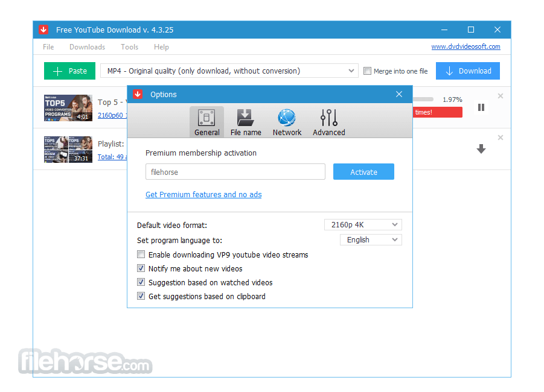Start download of the Playlist item arrow

pyautogui.click(x=481, y=149)
